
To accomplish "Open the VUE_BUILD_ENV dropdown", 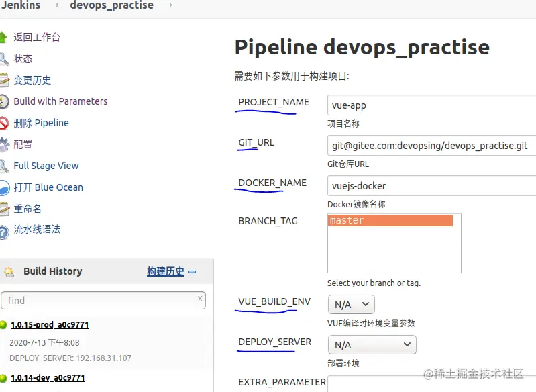I will click(x=351, y=305).
